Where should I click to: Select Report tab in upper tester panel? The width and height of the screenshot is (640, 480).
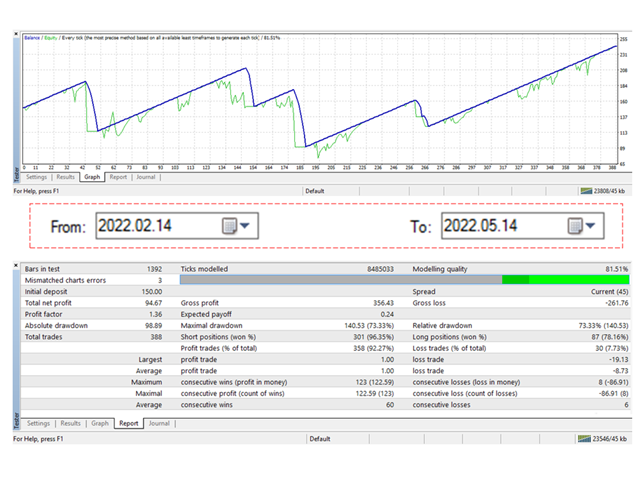[x=118, y=177]
